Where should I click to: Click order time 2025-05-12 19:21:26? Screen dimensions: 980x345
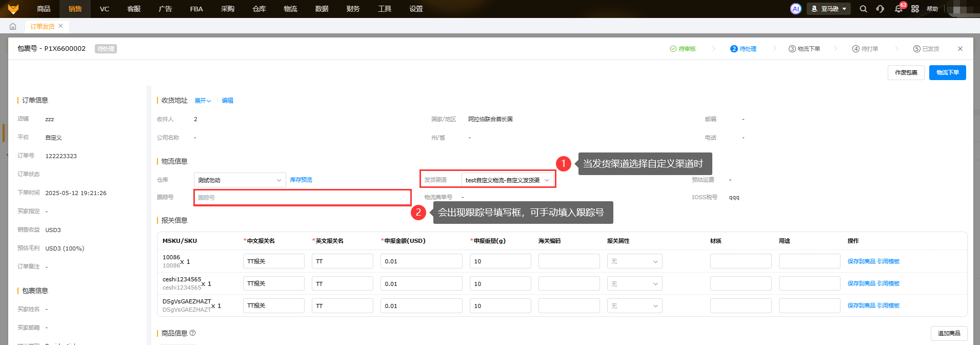tap(76, 193)
